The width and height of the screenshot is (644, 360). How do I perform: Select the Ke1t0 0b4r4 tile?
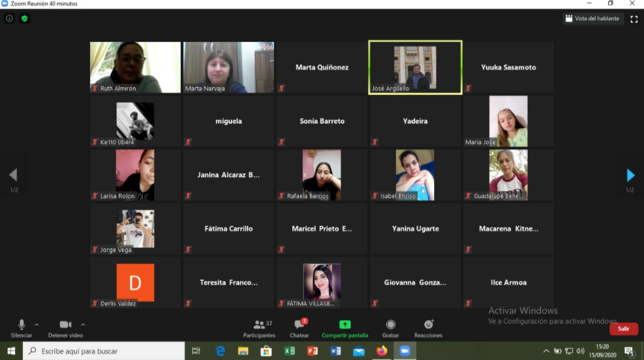135,121
